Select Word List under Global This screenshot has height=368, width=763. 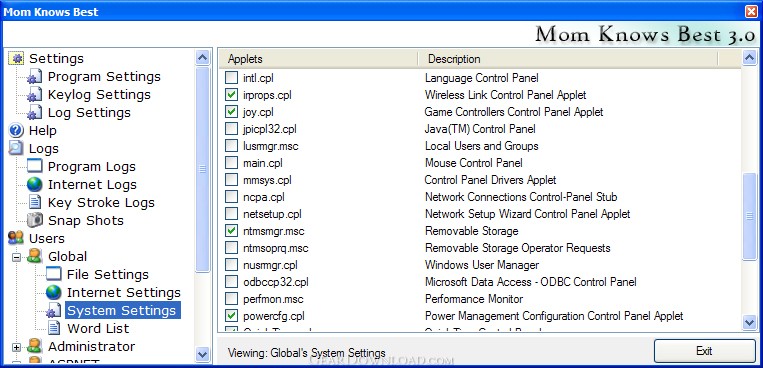(x=98, y=329)
